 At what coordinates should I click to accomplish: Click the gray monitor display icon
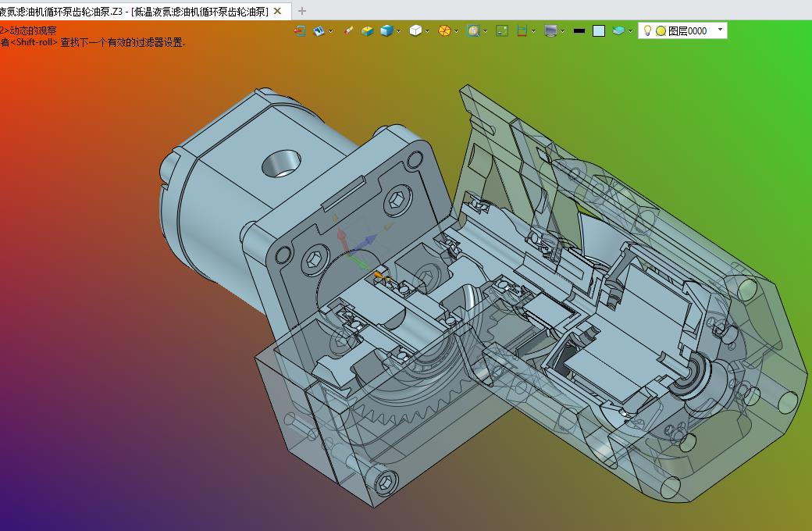[550, 31]
